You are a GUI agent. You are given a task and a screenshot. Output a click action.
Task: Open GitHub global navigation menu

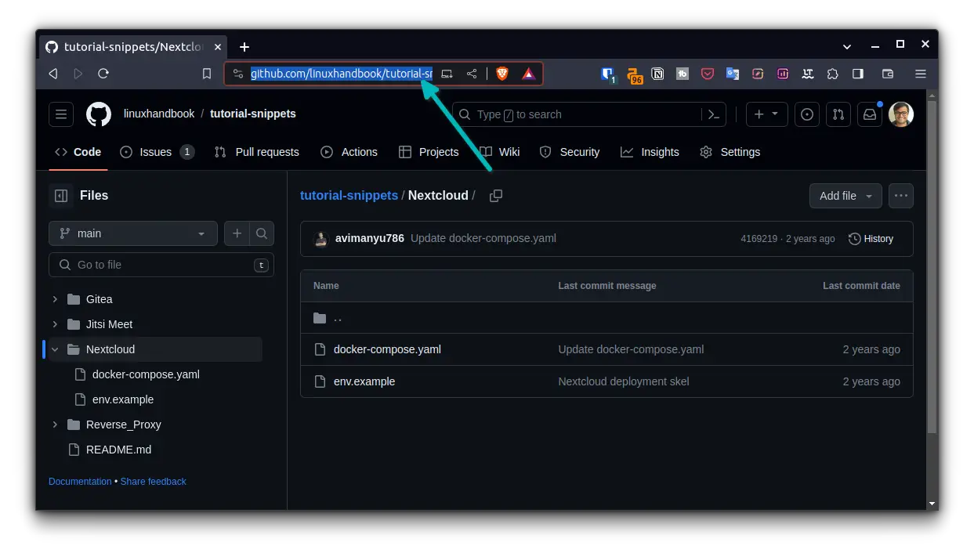coord(61,114)
